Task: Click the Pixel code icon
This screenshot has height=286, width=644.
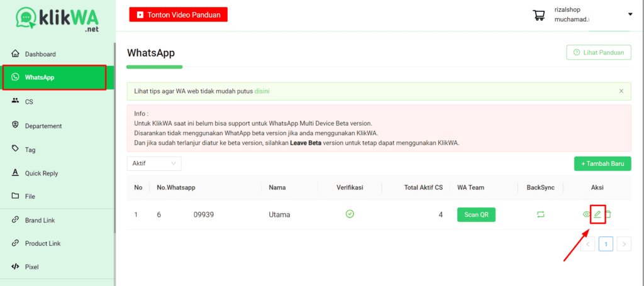Action: point(15,267)
